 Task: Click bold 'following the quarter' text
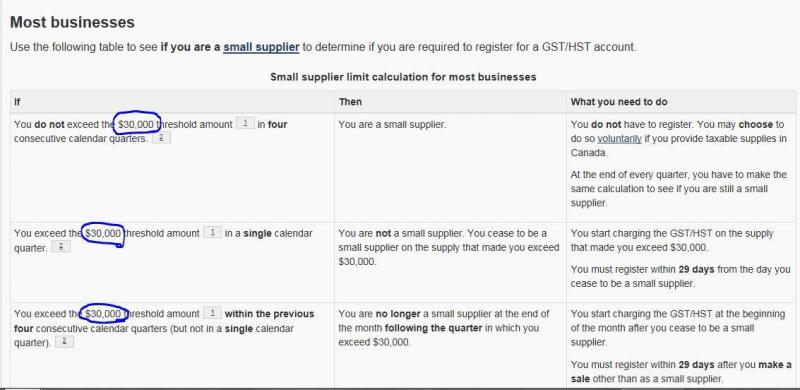pos(433,328)
